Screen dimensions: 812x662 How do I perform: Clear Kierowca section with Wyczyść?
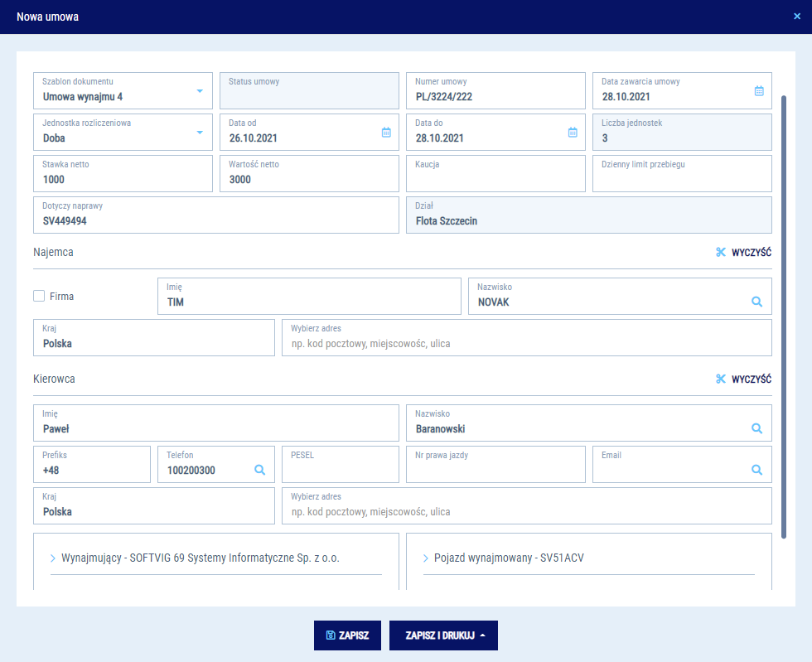(743, 379)
